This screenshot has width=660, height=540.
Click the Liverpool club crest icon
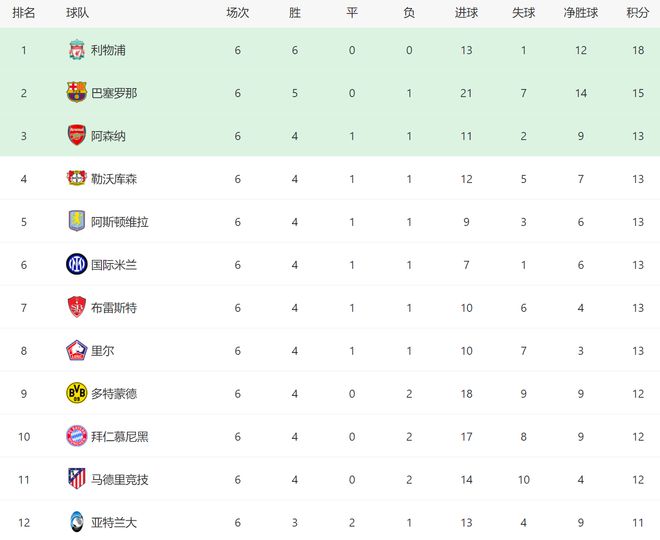(x=77, y=50)
